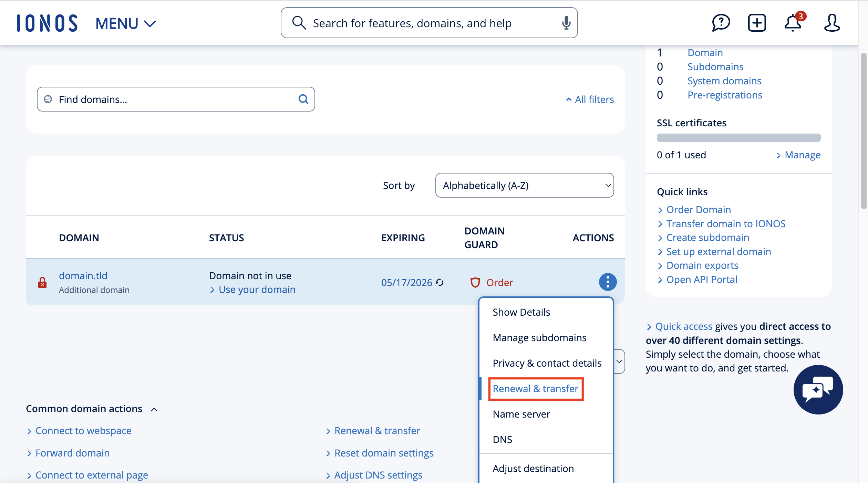Choose Renewal & transfer in the menu

[535, 388]
